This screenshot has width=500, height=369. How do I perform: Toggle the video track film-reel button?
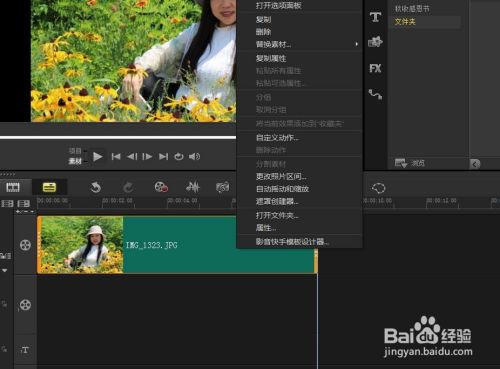25,245
